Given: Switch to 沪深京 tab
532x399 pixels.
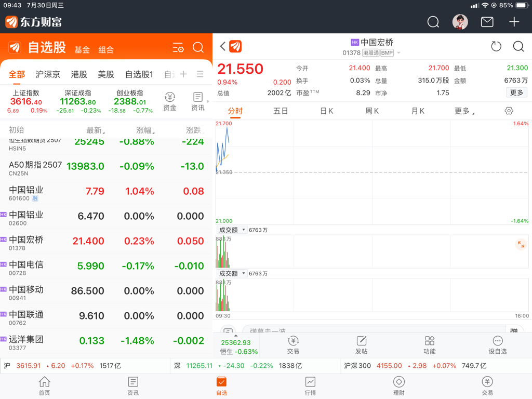Looking at the screenshot, I should tap(48, 74).
